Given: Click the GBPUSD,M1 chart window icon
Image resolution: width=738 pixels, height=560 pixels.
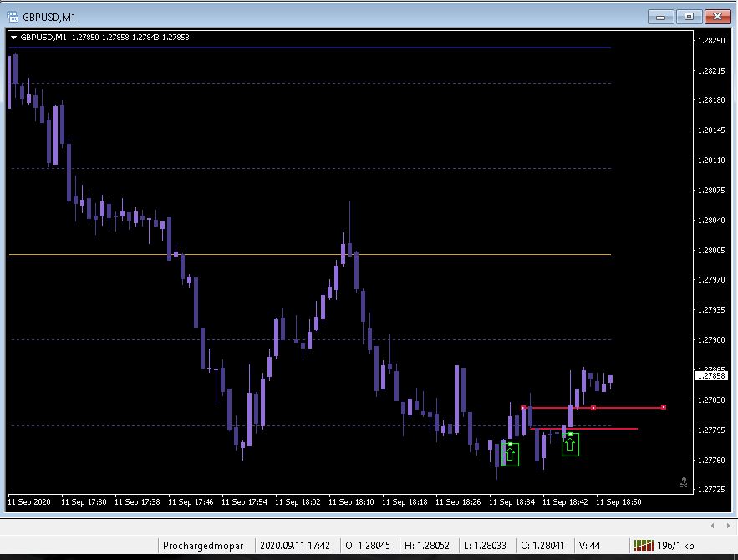Looking at the screenshot, I should tap(13, 17).
